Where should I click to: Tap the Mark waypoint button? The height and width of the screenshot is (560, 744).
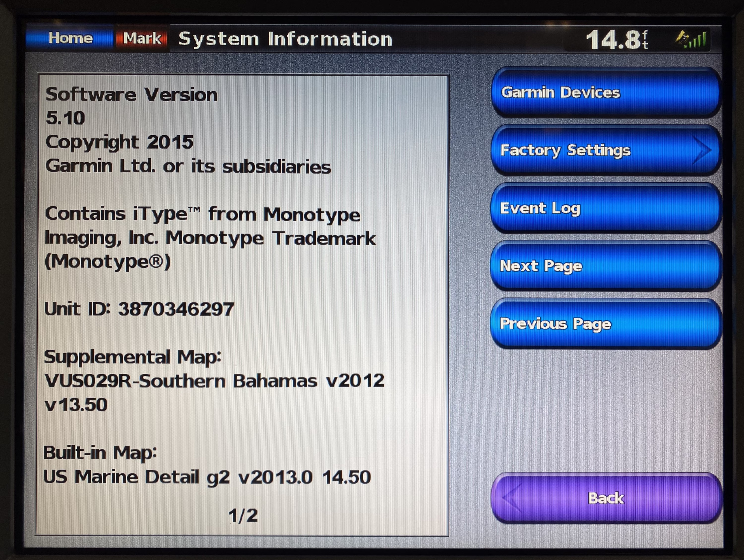pyautogui.click(x=142, y=38)
